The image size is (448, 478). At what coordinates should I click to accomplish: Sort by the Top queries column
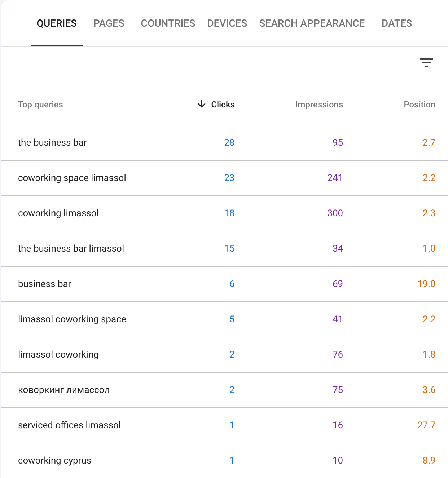40,105
